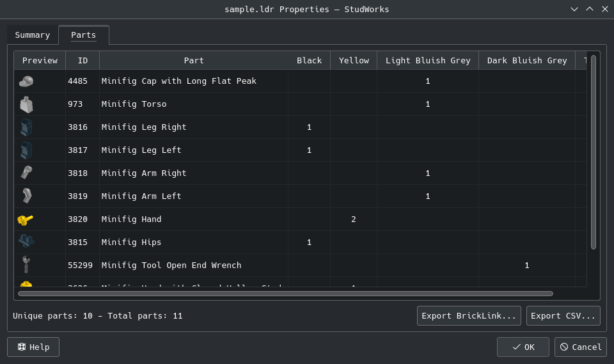This screenshot has height=364, width=614.
Task: Select part ID 55299 cell
Action: point(83,265)
